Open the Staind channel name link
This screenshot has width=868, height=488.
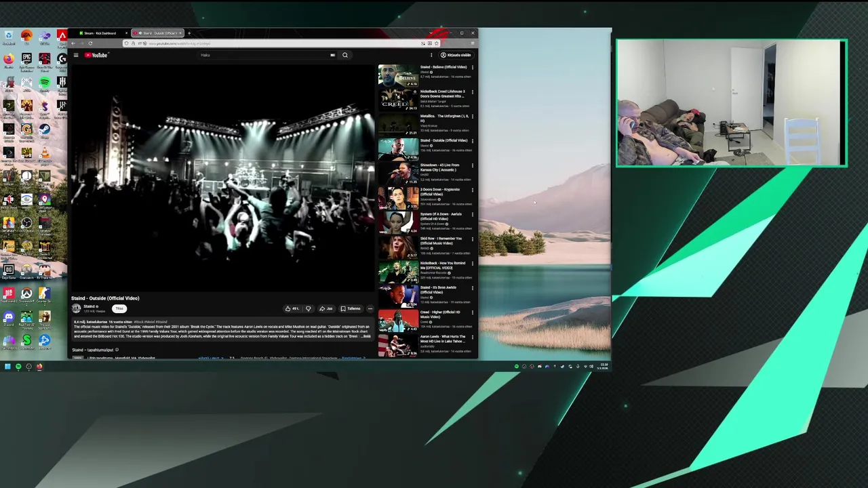89,306
